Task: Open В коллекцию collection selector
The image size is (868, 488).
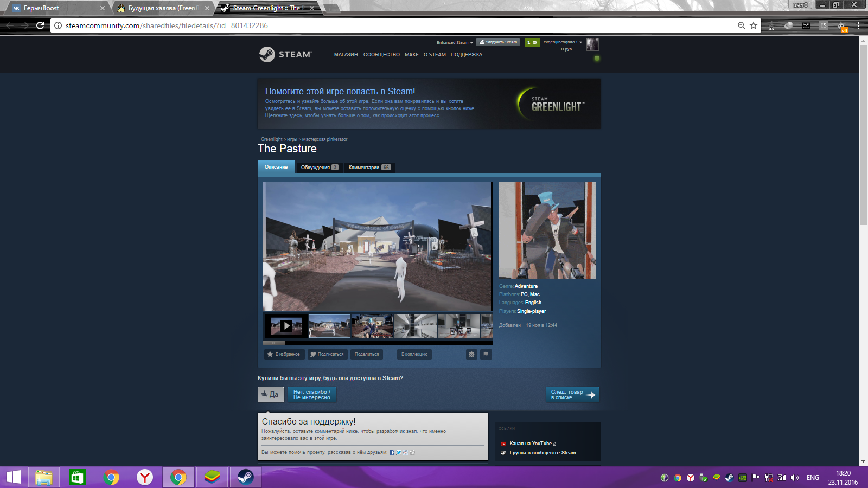Action: point(414,354)
